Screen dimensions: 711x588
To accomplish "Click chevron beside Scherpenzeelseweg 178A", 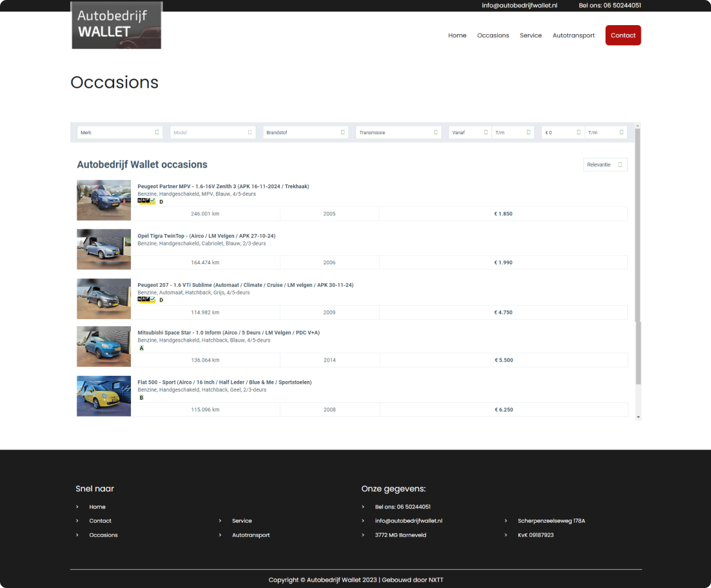I will point(505,521).
